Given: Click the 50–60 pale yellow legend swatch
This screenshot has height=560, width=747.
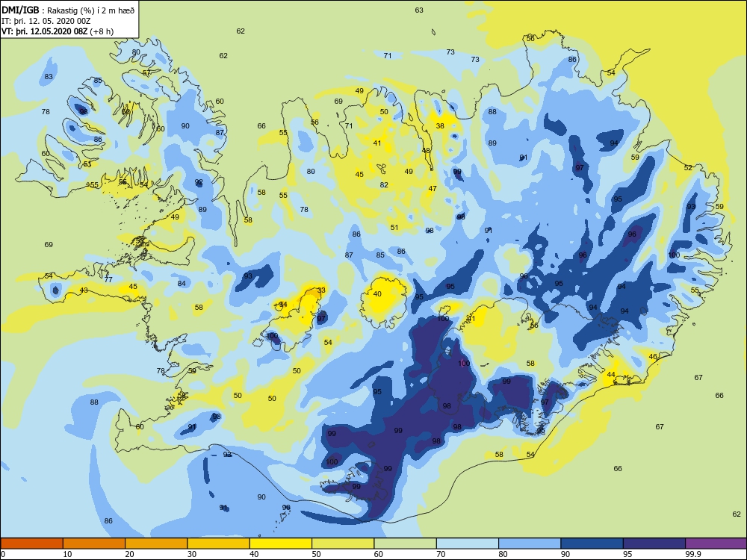Looking at the screenshot, I should 343,544.
